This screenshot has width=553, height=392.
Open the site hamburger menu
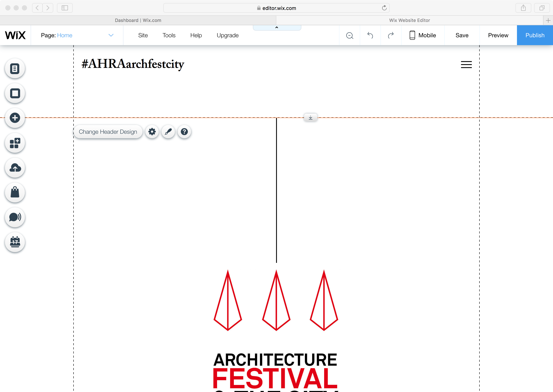coord(466,65)
